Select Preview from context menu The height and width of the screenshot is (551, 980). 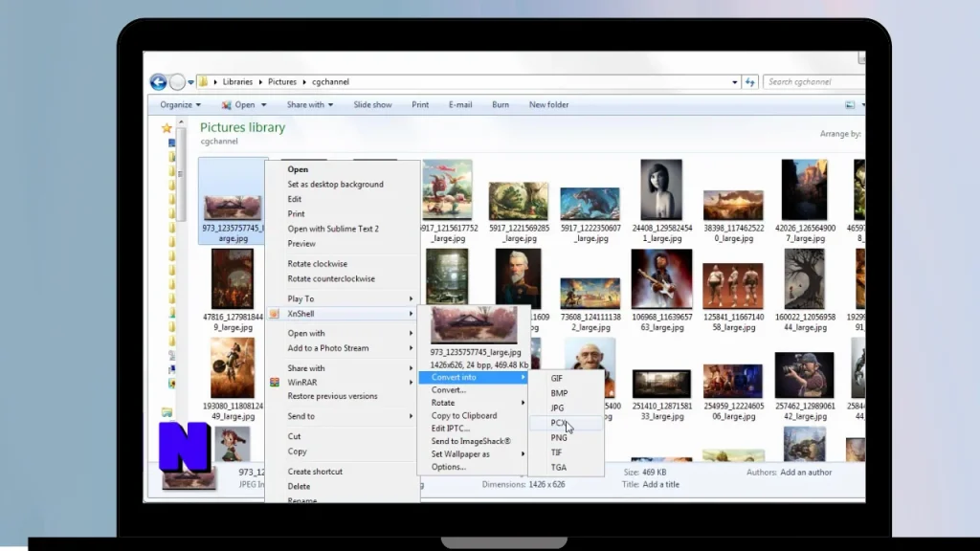[301, 244]
